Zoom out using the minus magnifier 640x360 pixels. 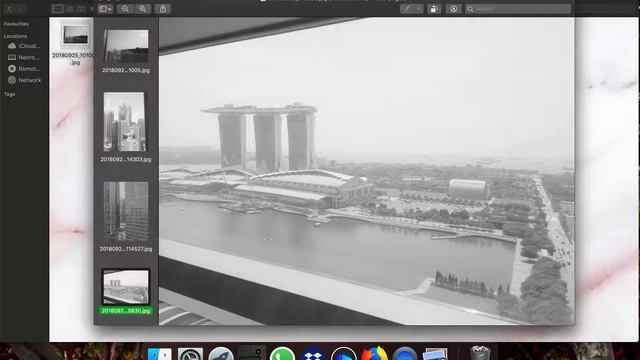[125, 9]
